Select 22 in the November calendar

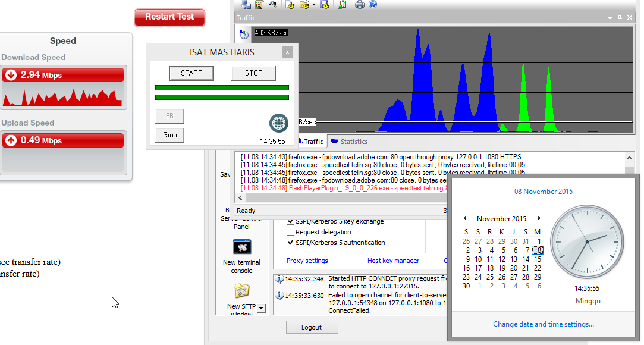click(x=537, y=268)
